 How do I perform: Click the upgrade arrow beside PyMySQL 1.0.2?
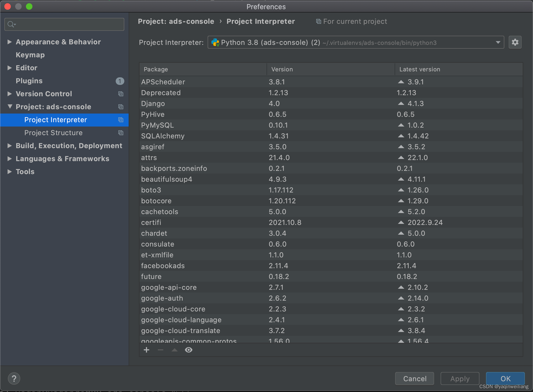[401, 125]
